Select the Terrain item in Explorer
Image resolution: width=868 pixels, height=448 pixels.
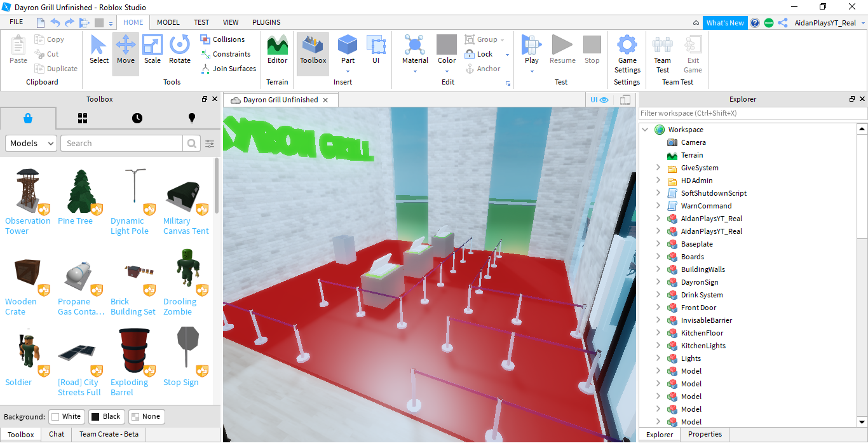692,155
